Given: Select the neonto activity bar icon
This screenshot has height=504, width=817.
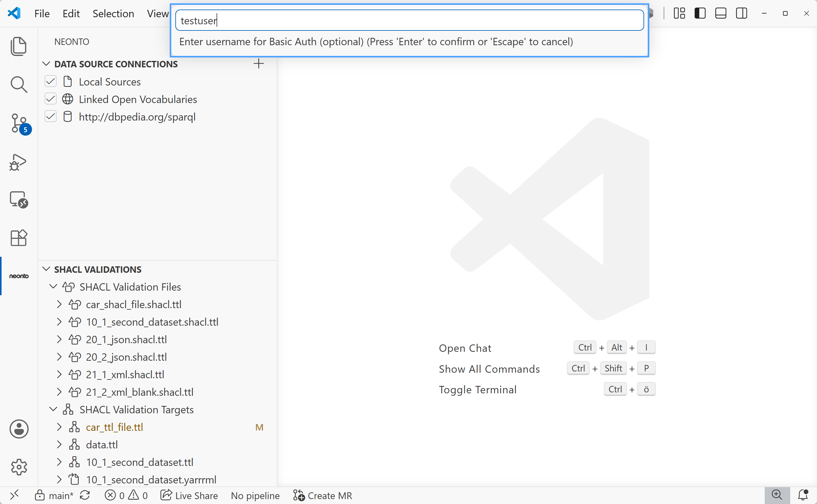Looking at the screenshot, I should click(x=19, y=276).
